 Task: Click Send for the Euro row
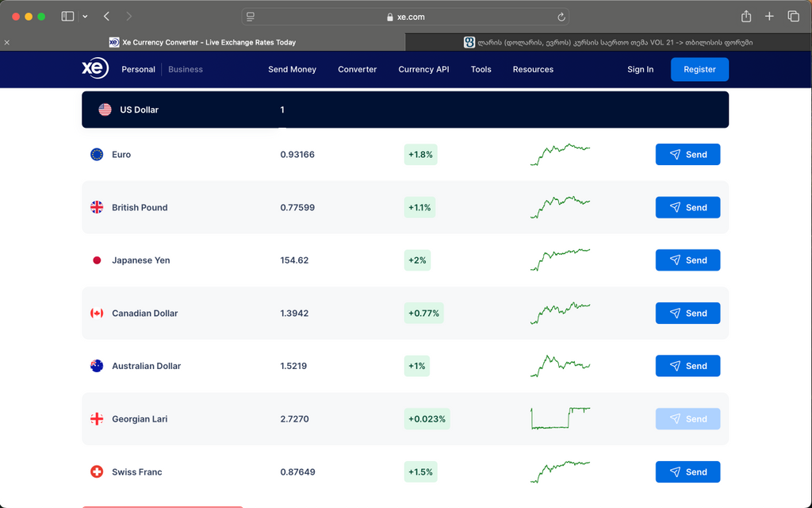click(x=688, y=155)
